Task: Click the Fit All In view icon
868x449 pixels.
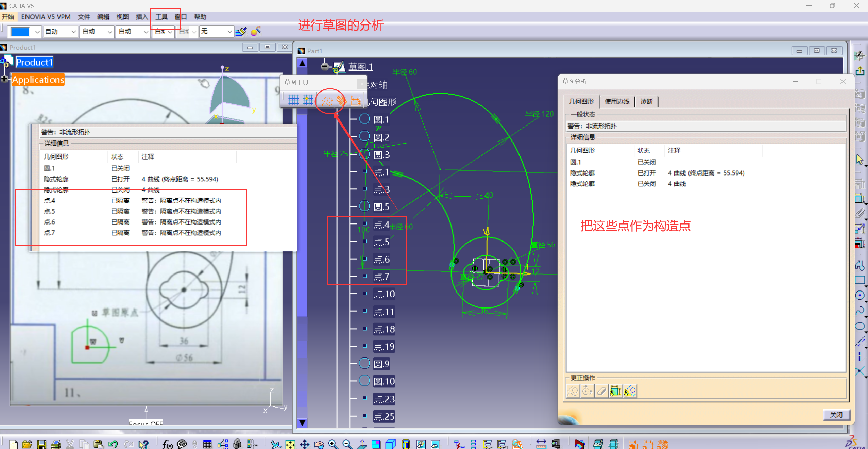Action: point(290,444)
